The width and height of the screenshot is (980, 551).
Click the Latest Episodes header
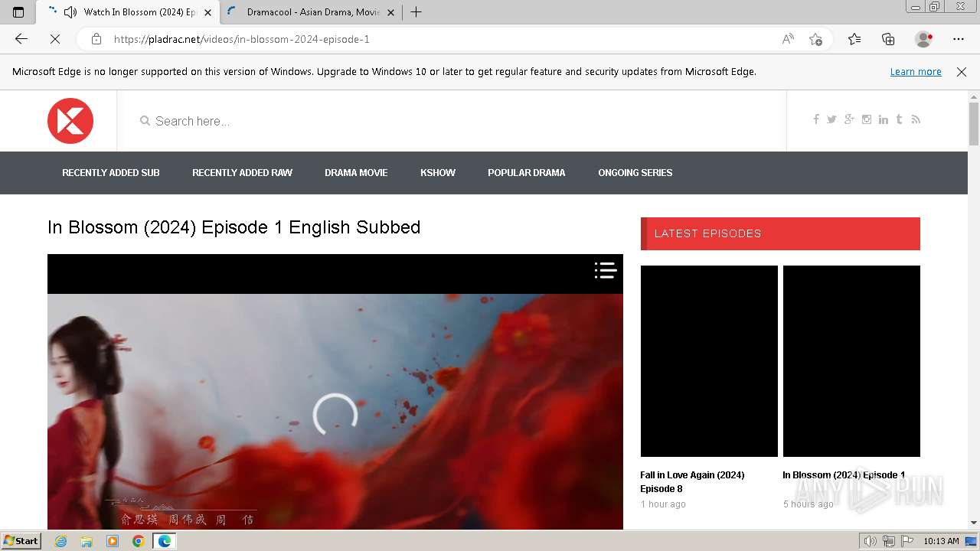pos(780,233)
